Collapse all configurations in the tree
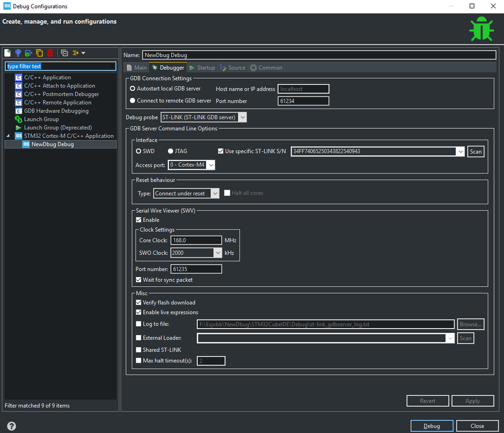The image size is (504, 433). click(x=64, y=52)
